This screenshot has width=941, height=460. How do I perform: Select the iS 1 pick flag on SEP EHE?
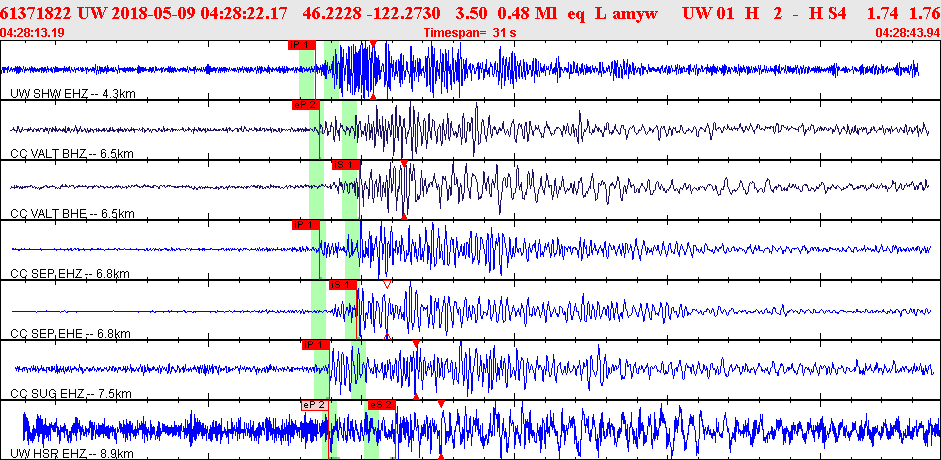(x=342, y=285)
